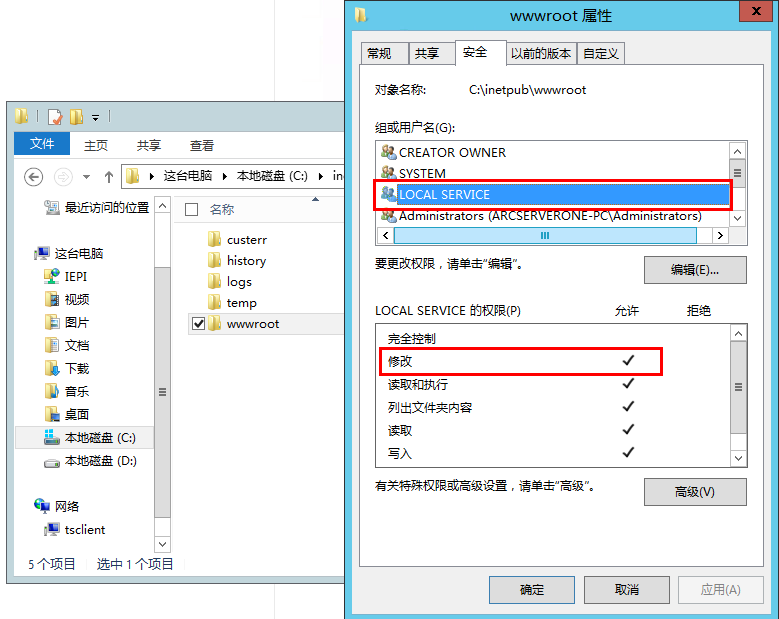Screen dimensions: 779x619
Task: Click the user list horizontal scrollbar thumb
Action: tap(545, 235)
